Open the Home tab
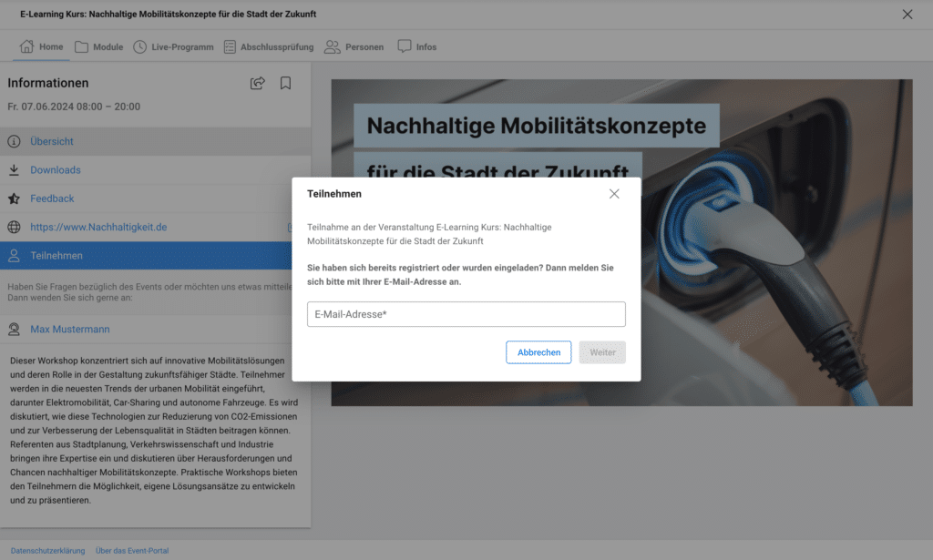This screenshot has width=933, height=560. (41, 47)
